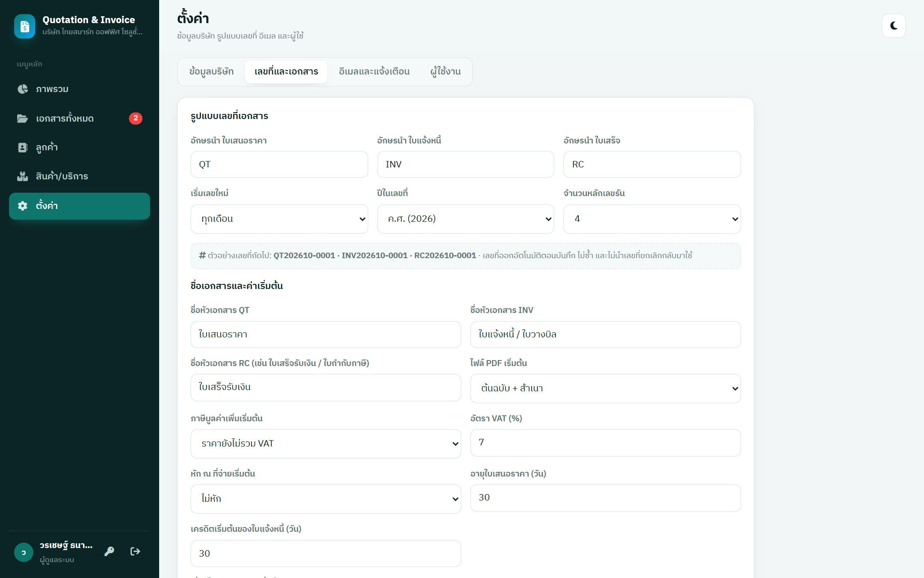Open the ปีในเลขที่ dropdown ค.ศ. (2026)

tap(466, 219)
